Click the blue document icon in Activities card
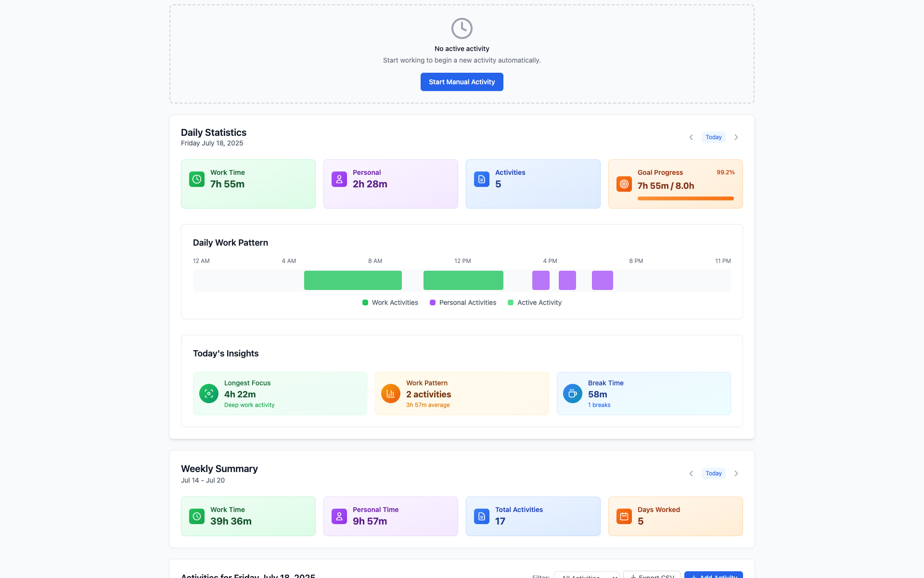The width and height of the screenshot is (924, 578). click(482, 179)
